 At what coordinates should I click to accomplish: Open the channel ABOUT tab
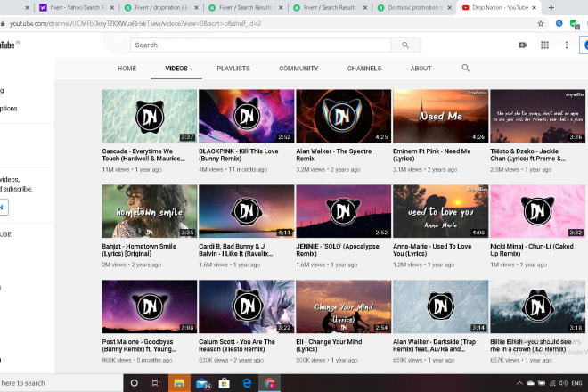pos(421,68)
